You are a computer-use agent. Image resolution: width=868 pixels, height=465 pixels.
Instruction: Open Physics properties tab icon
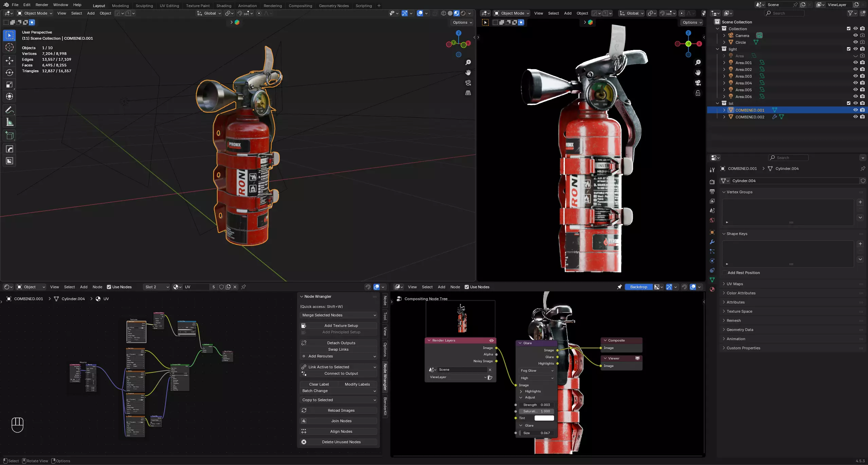coord(712,261)
